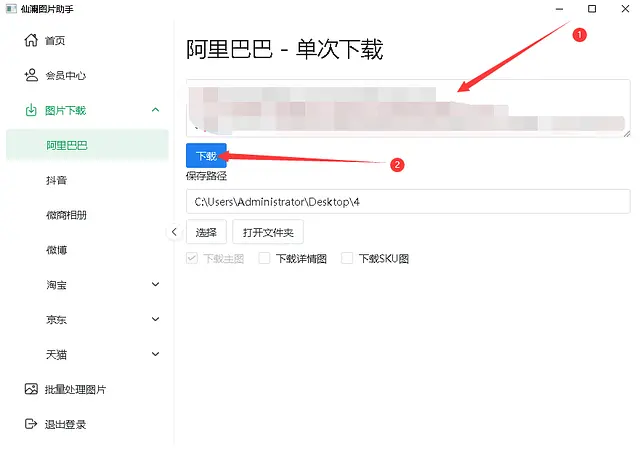Image resolution: width=640 pixels, height=476 pixels.
Task: Select 微商相册 in the sidebar
Action: pyautogui.click(x=66, y=215)
